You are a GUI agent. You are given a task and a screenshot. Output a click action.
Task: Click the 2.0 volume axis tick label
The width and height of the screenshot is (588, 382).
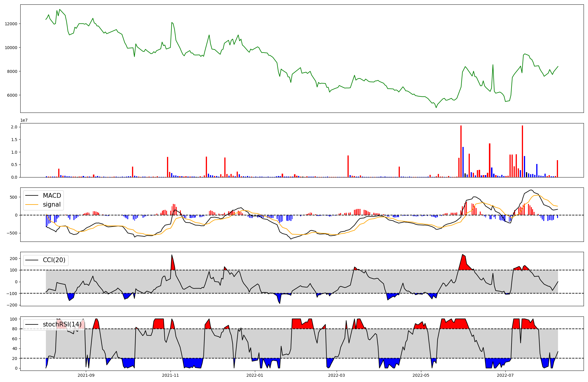pyautogui.click(x=14, y=127)
